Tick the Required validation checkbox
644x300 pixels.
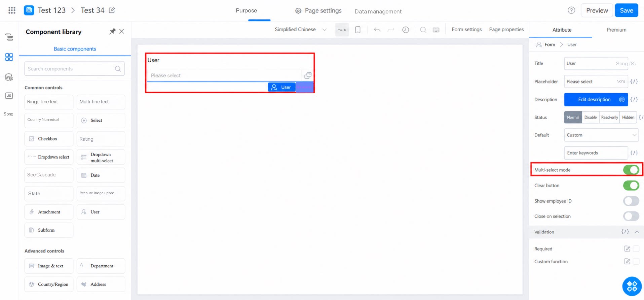(636, 248)
